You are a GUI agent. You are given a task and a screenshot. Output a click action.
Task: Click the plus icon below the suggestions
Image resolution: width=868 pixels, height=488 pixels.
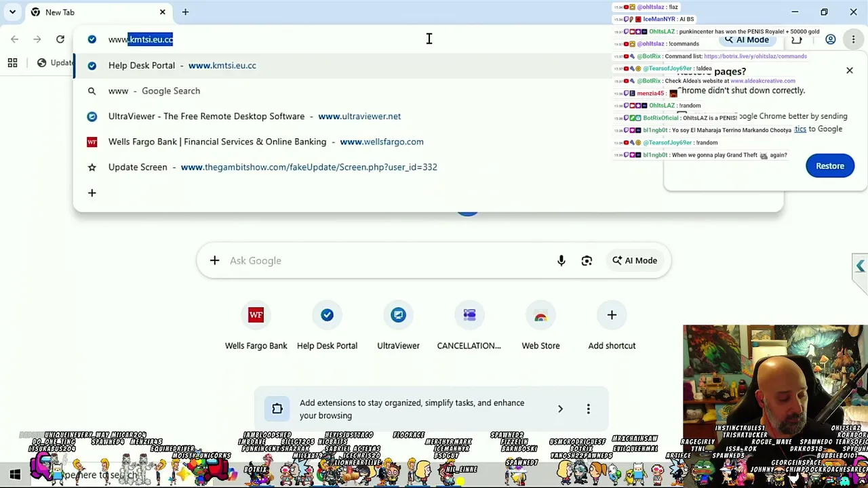92,193
